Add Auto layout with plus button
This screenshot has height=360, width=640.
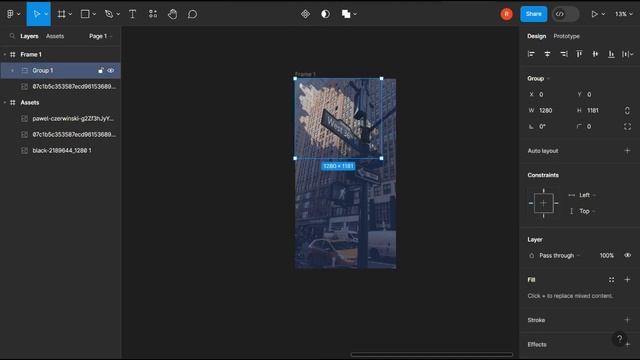coord(627,151)
